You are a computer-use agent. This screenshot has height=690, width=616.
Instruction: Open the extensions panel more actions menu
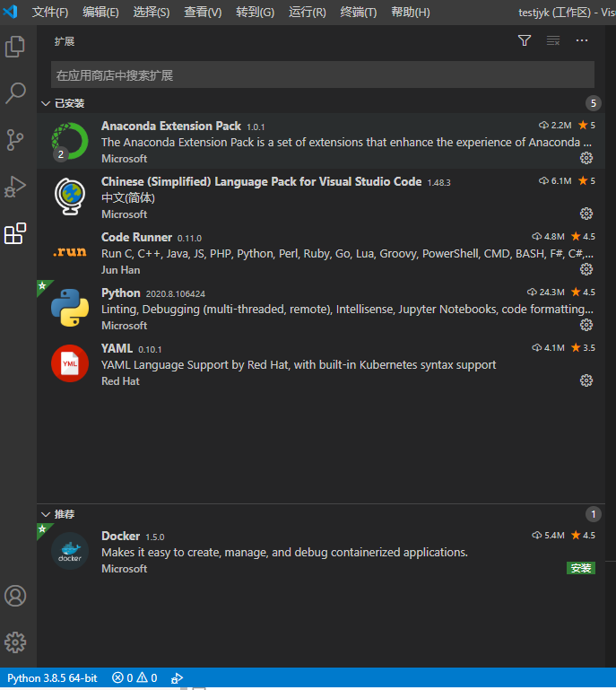point(582,40)
